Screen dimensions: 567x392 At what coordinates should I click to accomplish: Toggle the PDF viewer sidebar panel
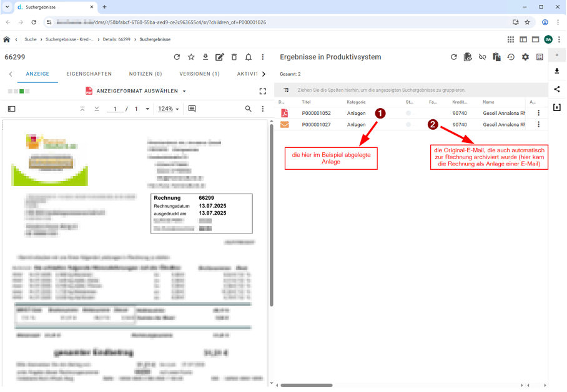(x=12, y=109)
